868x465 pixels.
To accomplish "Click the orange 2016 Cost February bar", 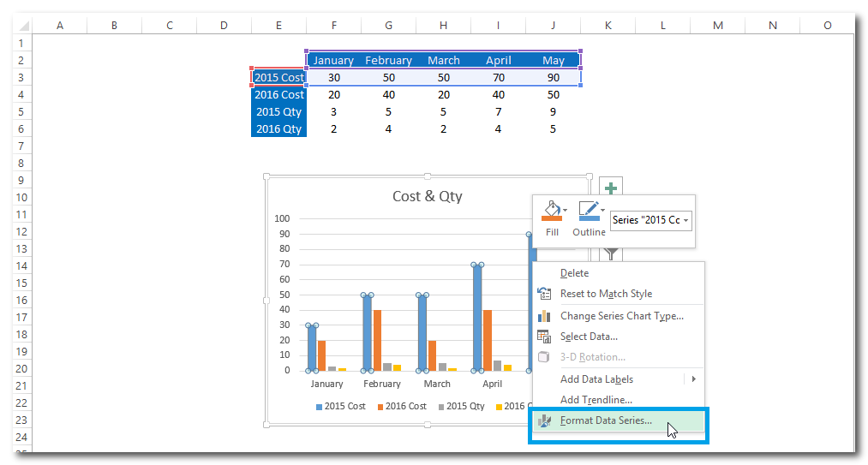I will coord(377,340).
